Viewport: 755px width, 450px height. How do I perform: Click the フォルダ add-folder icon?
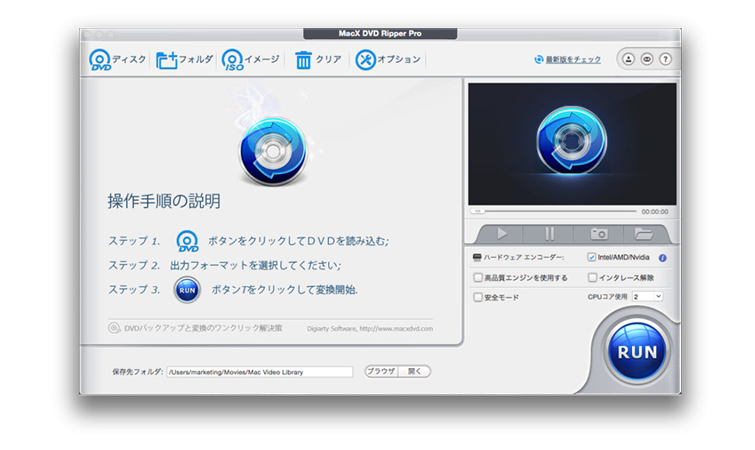pyautogui.click(x=167, y=60)
